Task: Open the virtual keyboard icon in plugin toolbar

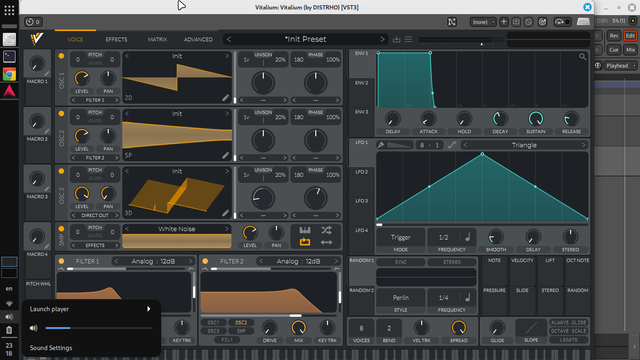Action: pos(583,22)
